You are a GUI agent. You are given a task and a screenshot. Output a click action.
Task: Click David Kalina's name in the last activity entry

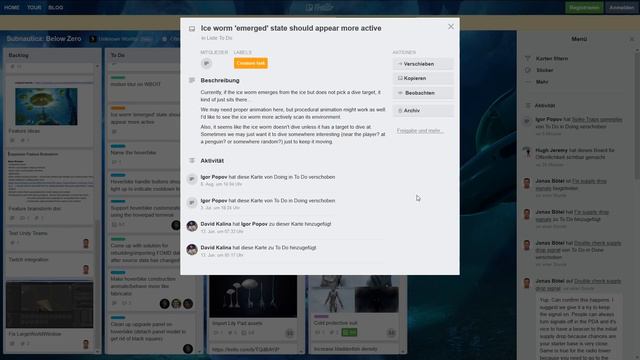(x=216, y=248)
